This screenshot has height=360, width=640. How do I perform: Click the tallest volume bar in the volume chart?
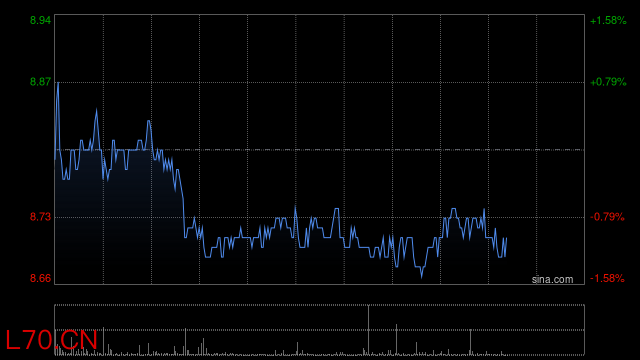pyautogui.click(x=369, y=330)
